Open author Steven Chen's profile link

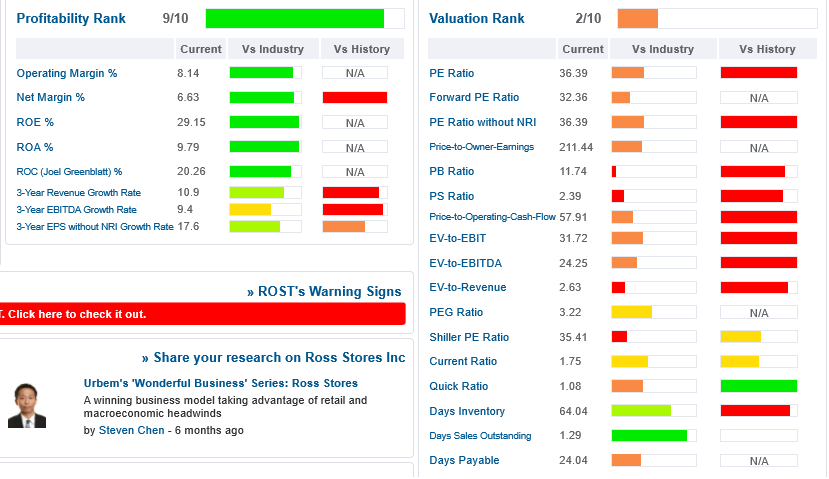pyautogui.click(x=132, y=430)
